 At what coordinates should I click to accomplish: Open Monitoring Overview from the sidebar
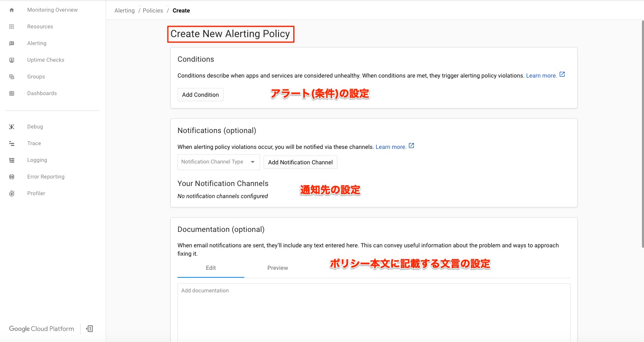coord(52,10)
